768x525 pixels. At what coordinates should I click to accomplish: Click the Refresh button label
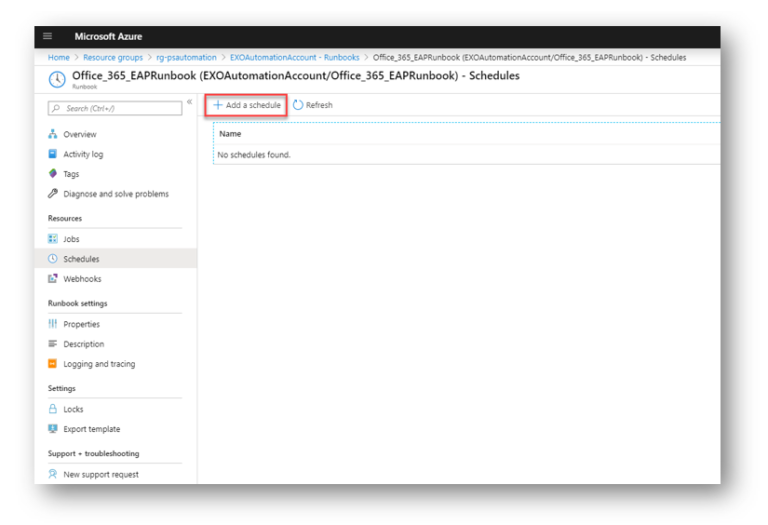click(319, 105)
